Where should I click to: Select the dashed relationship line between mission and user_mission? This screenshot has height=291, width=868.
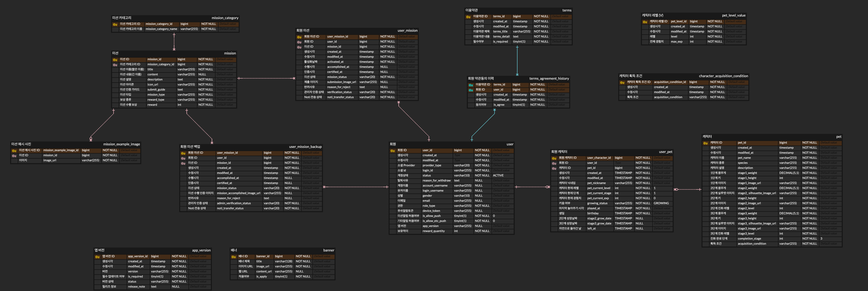pos(266,78)
